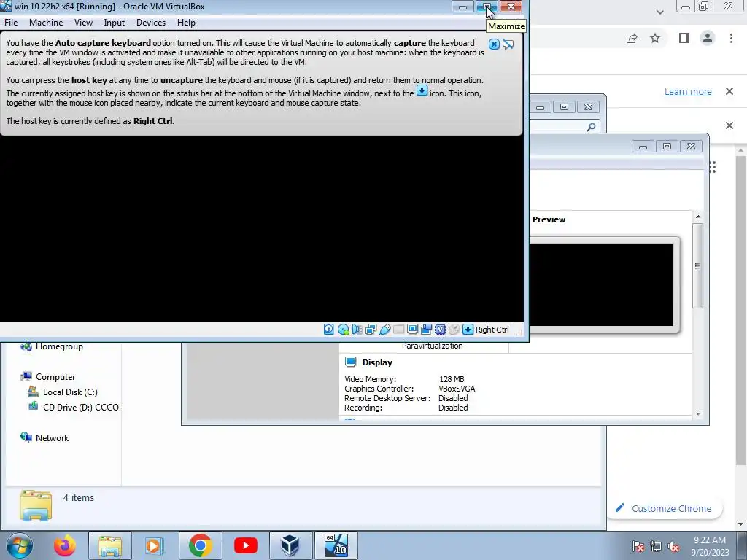Expand Chrome's tab search chevron
Viewport: 747px width, 560px height.
pyautogui.click(x=659, y=12)
